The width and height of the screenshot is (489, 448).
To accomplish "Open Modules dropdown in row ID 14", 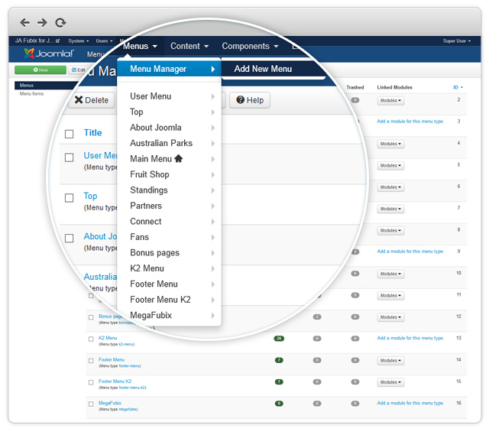I will 390,361.
